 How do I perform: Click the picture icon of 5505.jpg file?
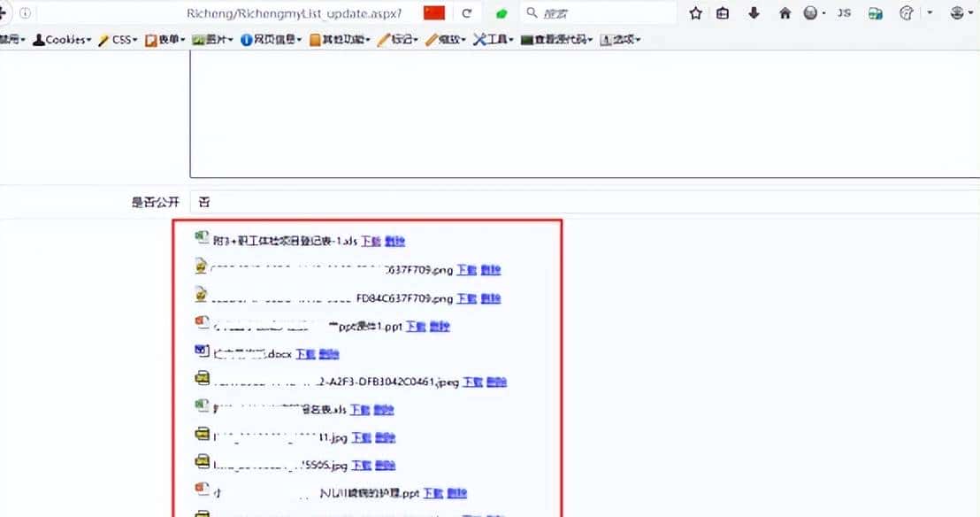202,462
